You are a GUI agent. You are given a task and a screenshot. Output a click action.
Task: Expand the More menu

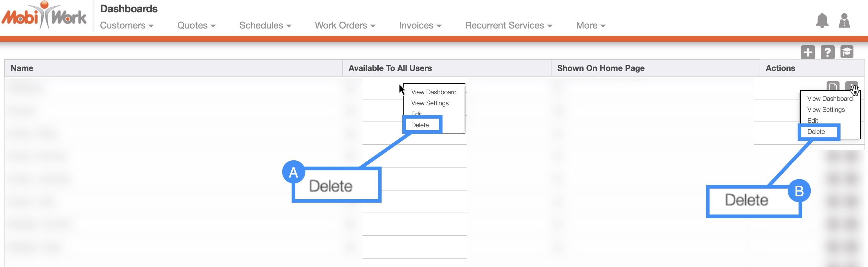coord(590,26)
